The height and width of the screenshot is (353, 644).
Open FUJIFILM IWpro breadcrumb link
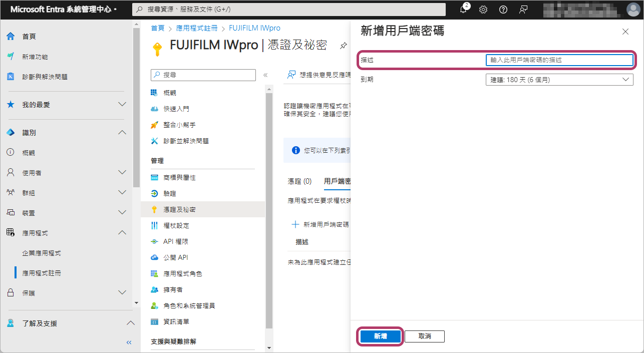(254, 28)
